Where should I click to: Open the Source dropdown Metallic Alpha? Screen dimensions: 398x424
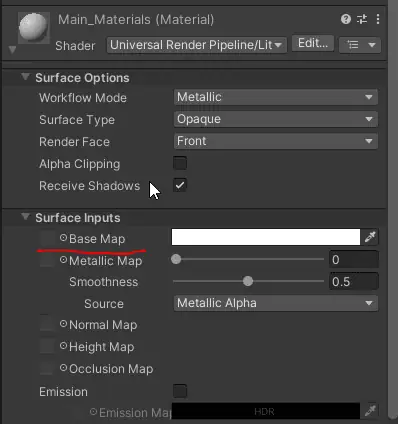click(276, 303)
